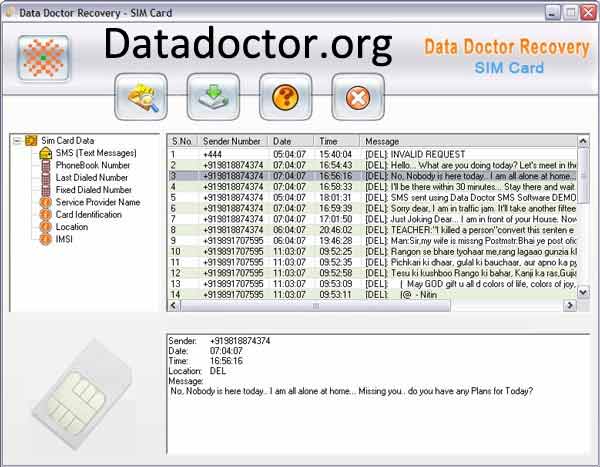Sort by S.No. column header
Viewport: 600px width, 467px height.
point(183,141)
